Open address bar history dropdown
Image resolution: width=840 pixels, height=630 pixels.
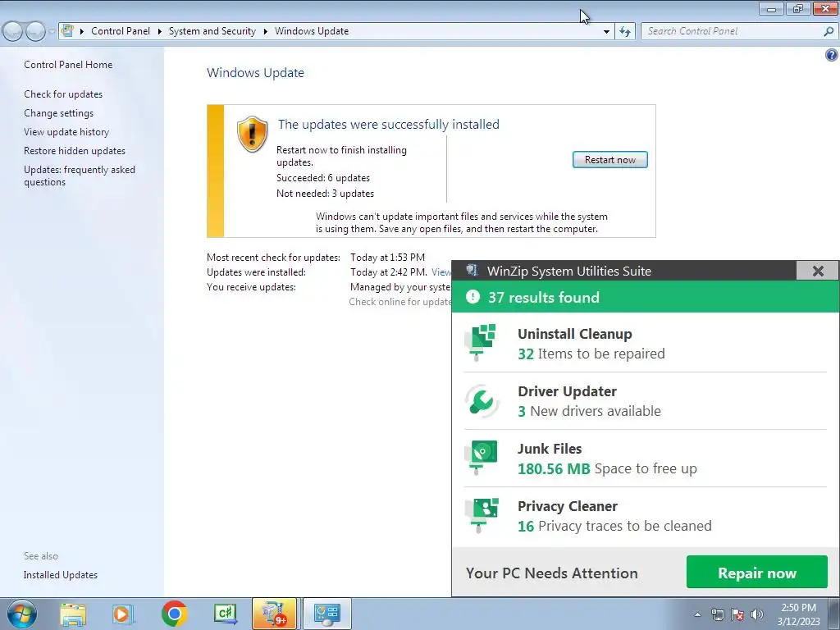pyautogui.click(x=606, y=31)
